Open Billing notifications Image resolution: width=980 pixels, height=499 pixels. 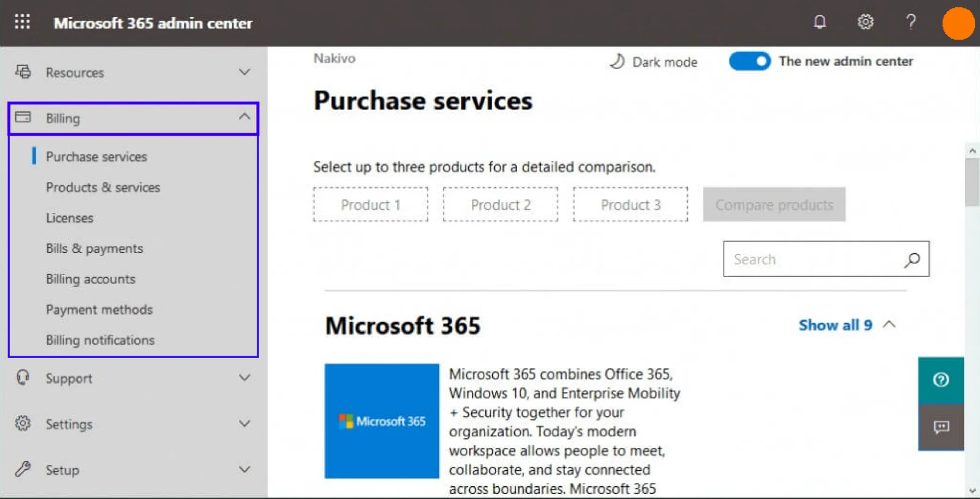[100, 340]
